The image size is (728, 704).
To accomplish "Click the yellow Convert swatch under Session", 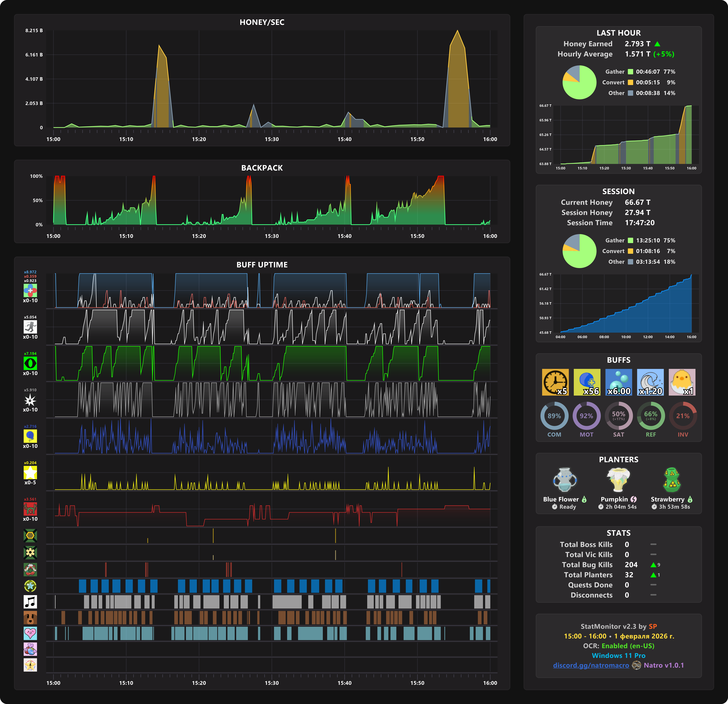I will [630, 251].
